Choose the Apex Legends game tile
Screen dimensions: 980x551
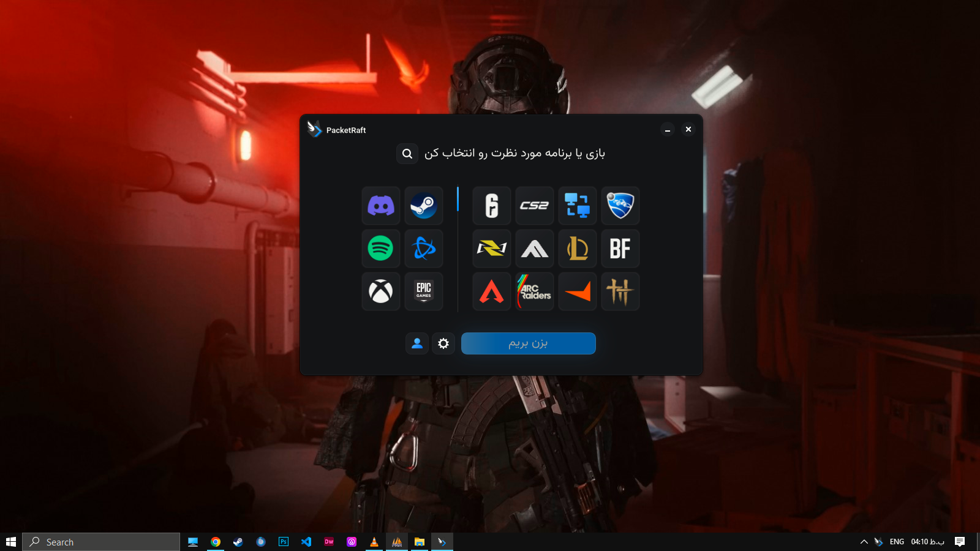tap(492, 291)
